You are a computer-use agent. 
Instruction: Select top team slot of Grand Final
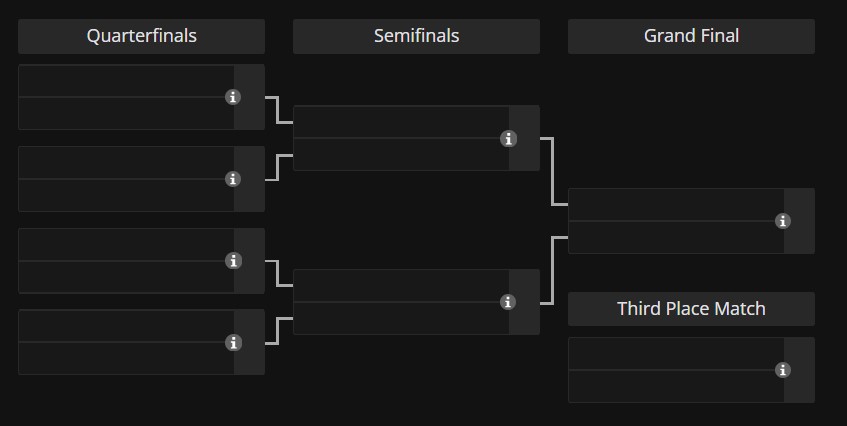point(676,205)
